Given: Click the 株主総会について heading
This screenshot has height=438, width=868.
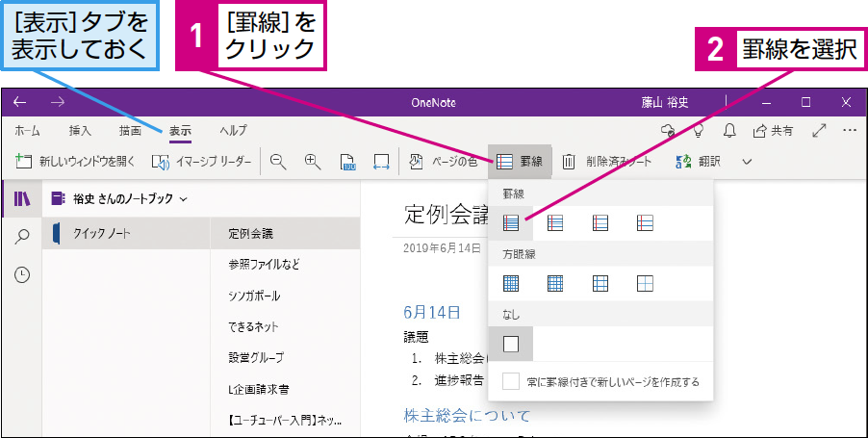Looking at the screenshot, I should pyautogui.click(x=468, y=415).
